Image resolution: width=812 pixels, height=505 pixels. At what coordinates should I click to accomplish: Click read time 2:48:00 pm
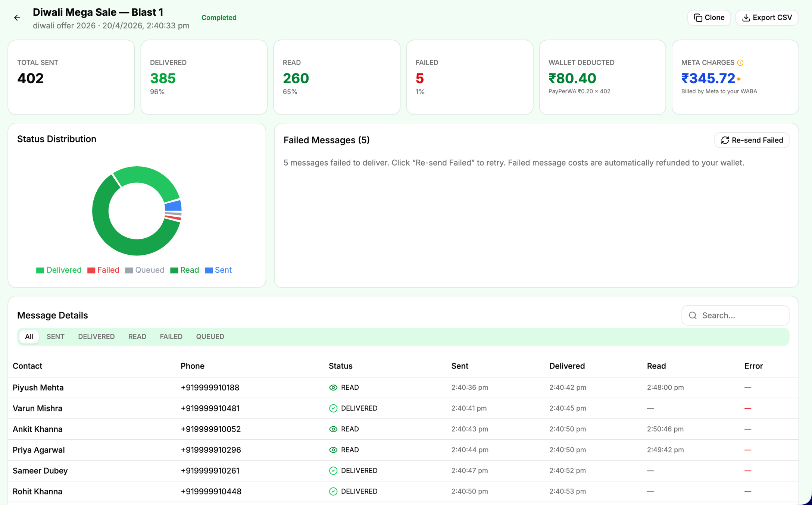665,388
